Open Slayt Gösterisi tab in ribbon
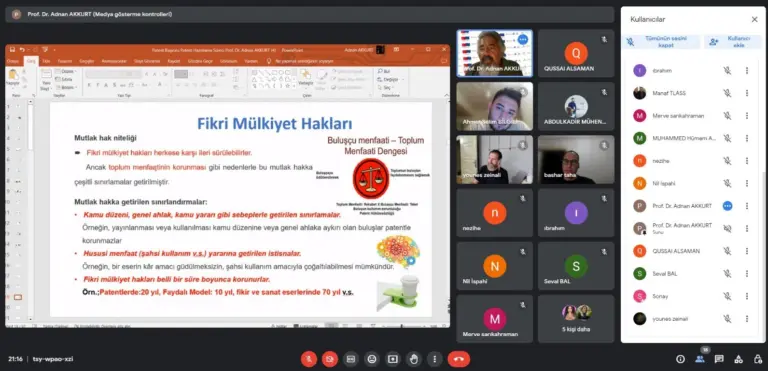Screen dimensions: 768x371 (147, 61)
